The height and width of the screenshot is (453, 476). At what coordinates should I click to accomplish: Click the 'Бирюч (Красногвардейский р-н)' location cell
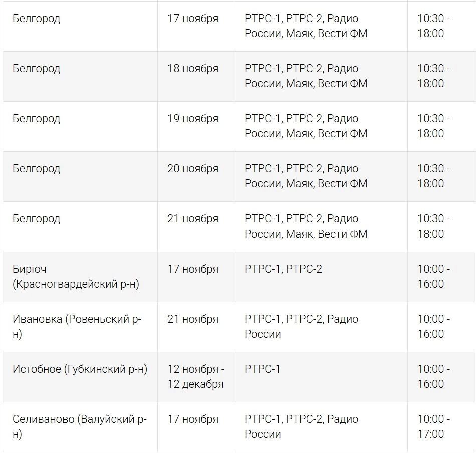tap(76, 277)
